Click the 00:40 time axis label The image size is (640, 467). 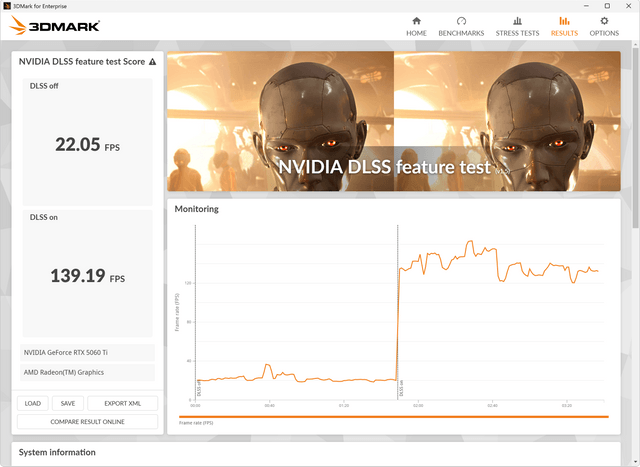click(x=269, y=406)
